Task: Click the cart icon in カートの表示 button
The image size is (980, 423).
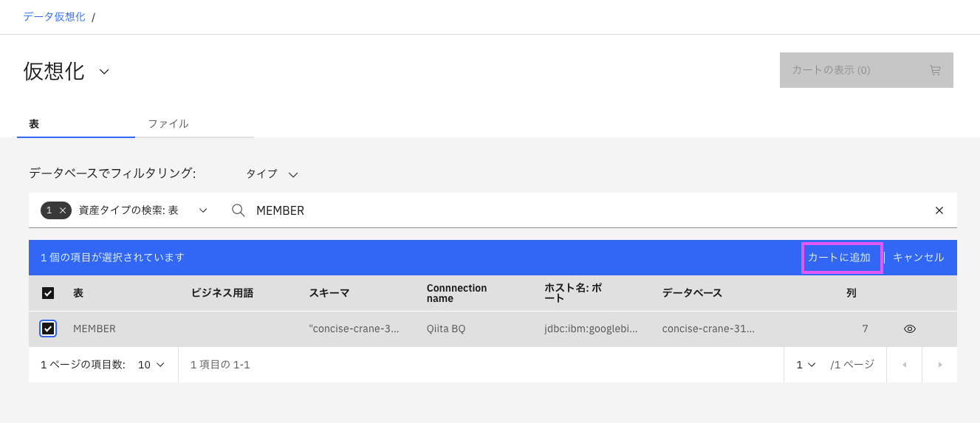Action: 935,70
